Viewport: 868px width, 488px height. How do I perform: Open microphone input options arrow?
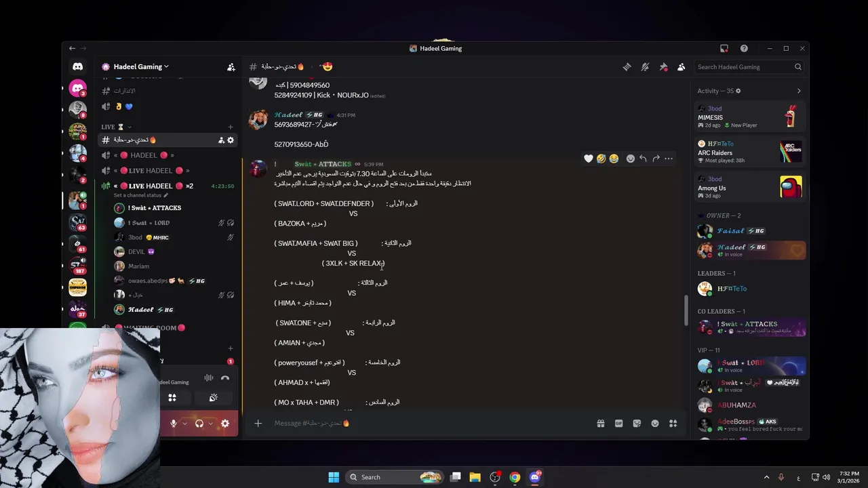tap(184, 423)
